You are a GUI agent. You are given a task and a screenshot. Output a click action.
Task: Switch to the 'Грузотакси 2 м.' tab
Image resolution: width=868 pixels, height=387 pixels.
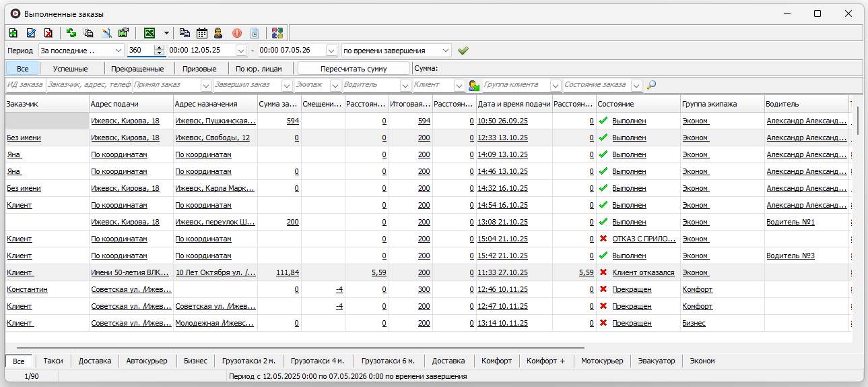pos(250,361)
